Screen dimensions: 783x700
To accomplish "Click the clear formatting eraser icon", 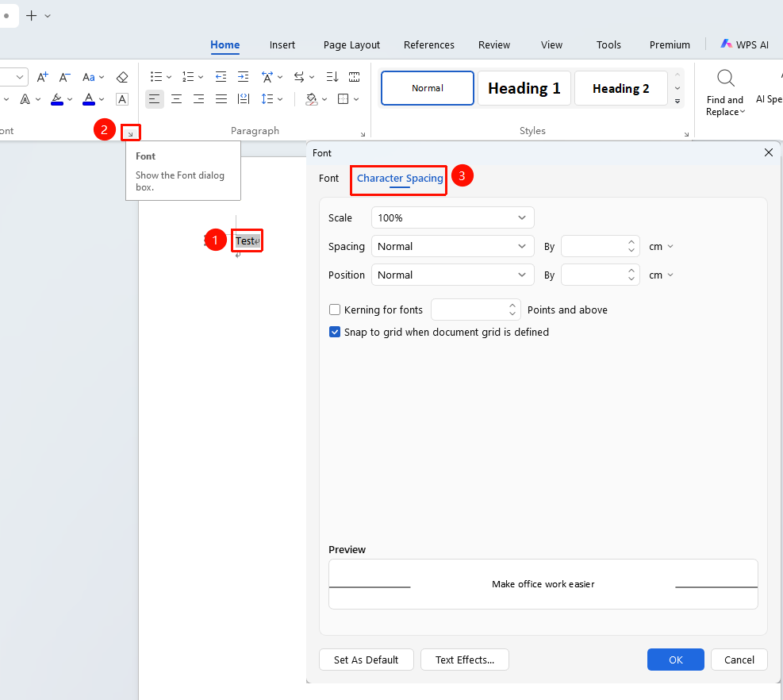I will (122, 77).
